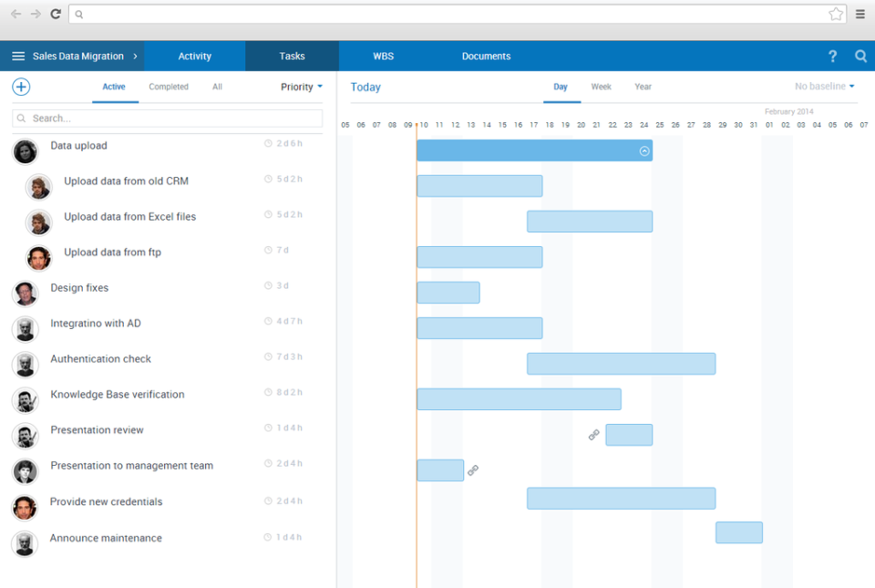
Task: Show All tasks using the All filter
Action: pos(217,87)
